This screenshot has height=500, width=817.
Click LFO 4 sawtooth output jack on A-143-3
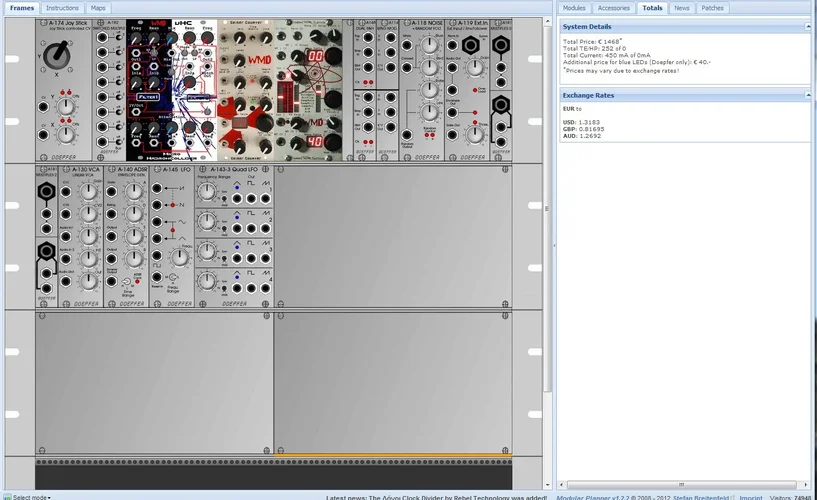(x=265, y=288)
